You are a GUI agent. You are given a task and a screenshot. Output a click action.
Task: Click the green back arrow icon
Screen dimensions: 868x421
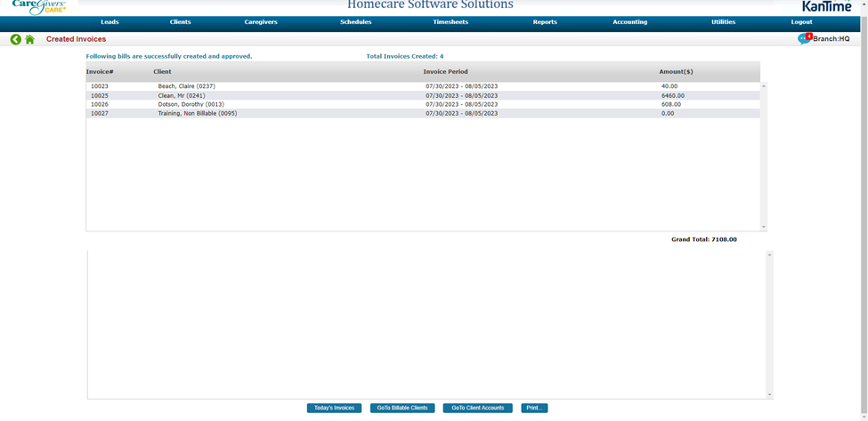coord(16,39)
